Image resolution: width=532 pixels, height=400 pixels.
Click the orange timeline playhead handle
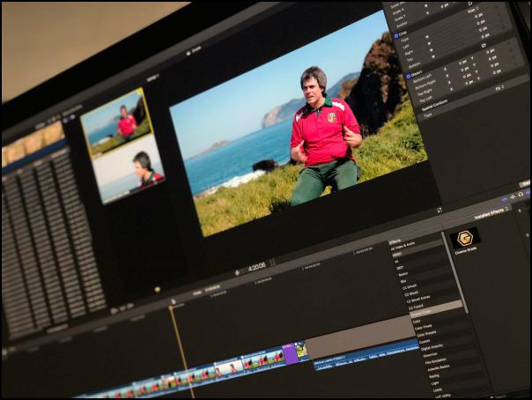(x=171, y=307)
